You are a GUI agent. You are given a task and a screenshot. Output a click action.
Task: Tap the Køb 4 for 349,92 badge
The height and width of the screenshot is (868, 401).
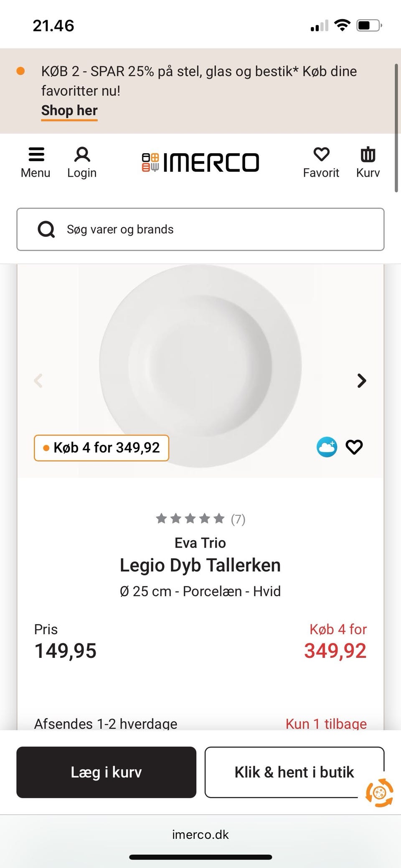(102, 448)
